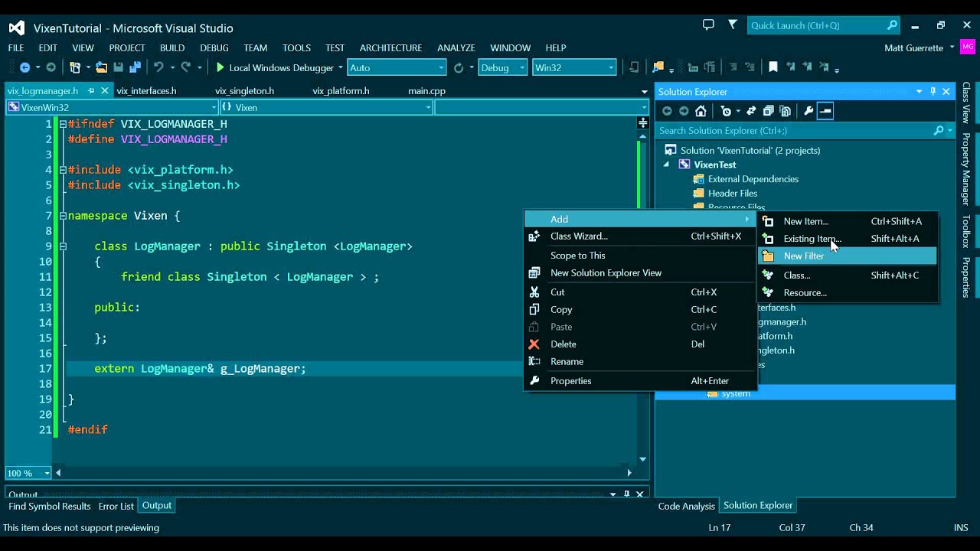Click Sync with Active Document icon
This screenshot has height=551, width=980.
click(752, 111)
